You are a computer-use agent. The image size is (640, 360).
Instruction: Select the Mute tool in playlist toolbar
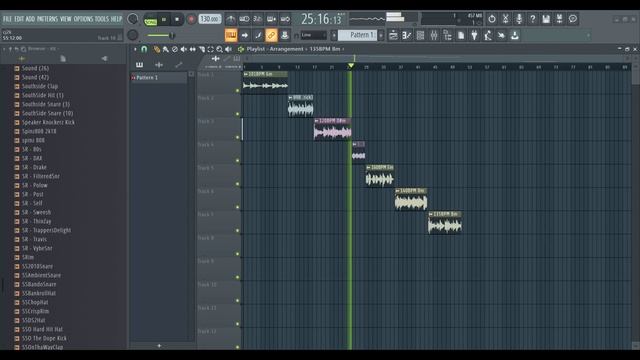click(184, 49)
